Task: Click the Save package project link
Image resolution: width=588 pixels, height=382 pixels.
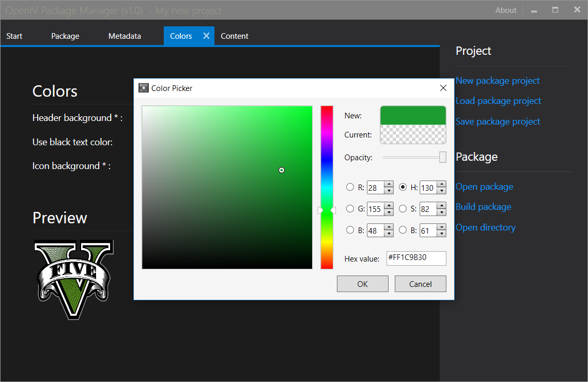Action: (498, 121)
